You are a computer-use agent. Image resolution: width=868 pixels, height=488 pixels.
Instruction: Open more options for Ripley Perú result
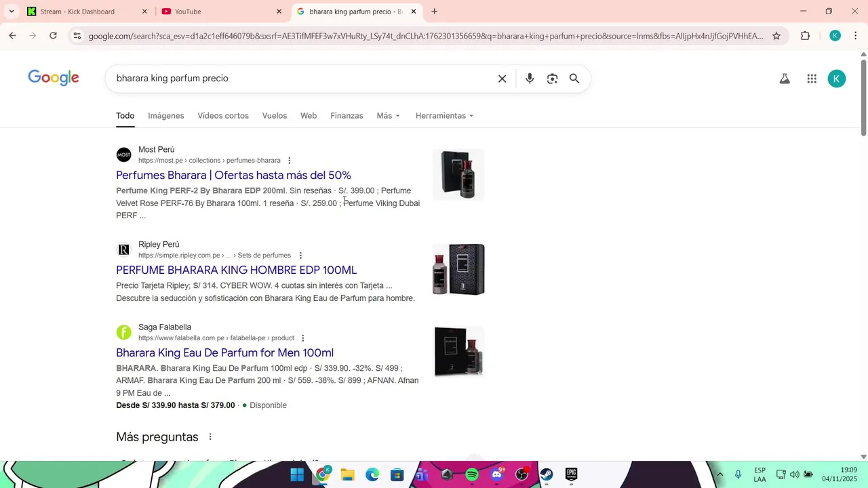(300, 256)
